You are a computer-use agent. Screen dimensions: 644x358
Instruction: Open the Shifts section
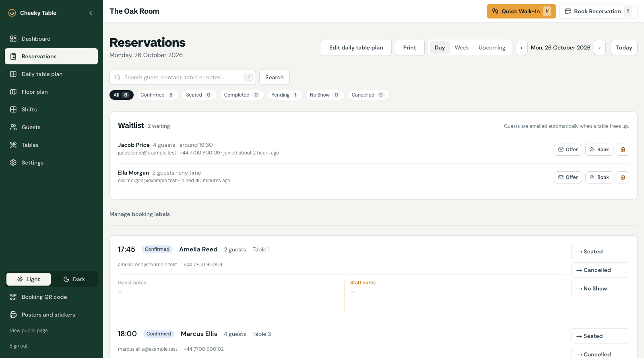51,109
